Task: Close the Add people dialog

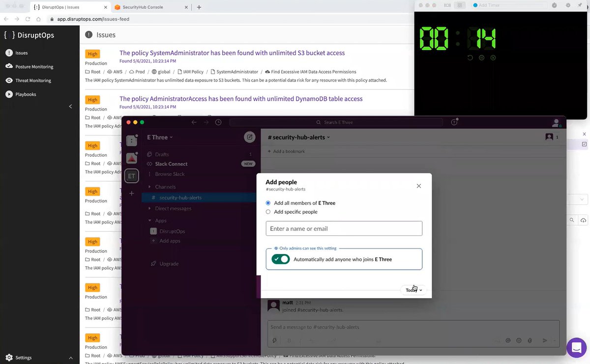Action: pos(419,186)
